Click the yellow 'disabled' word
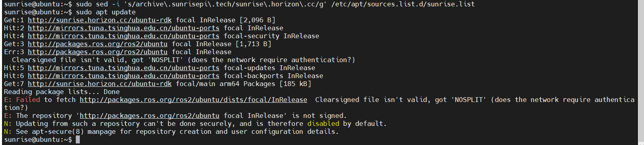The width and height of the screenshot is (644, 145). pyautogui.click(x=323, y=123)
